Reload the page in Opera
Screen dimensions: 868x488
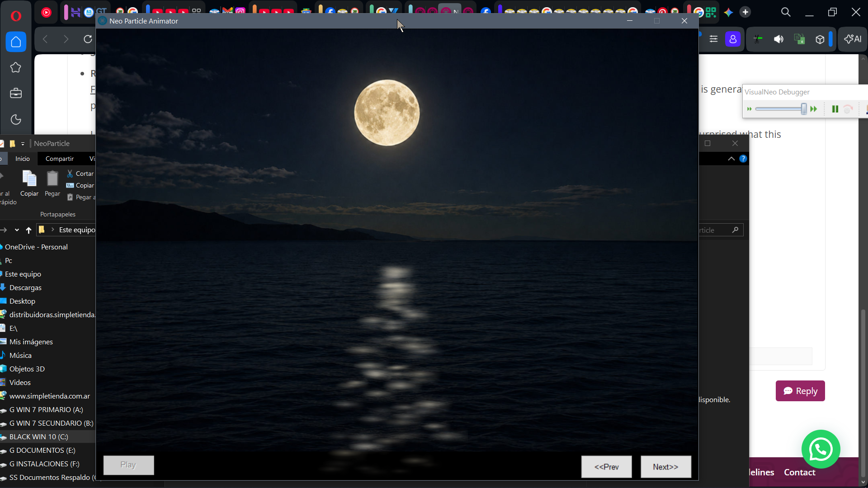pos(88,39)
